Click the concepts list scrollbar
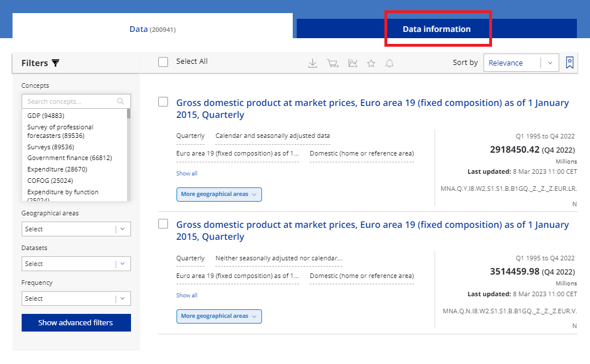This screenshot has width=590, height=364. pyautogui.click(x=129, y=154)
